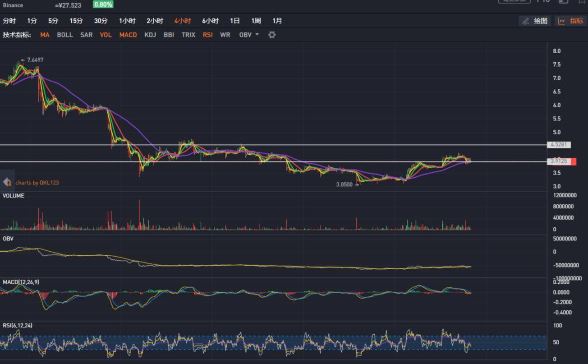The image size is (588, 364).
Task: Switch to the 15分 interval
Action: (76, 21)
